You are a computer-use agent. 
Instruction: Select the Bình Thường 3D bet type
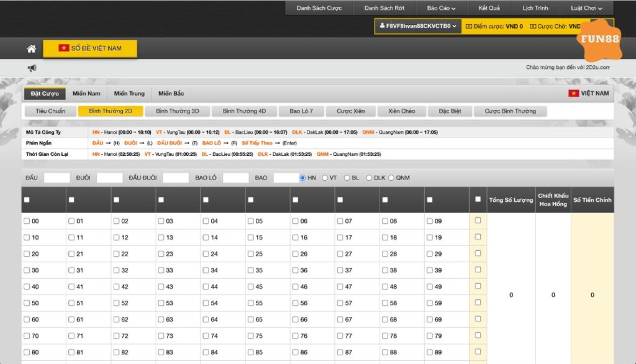coord(177,111)
